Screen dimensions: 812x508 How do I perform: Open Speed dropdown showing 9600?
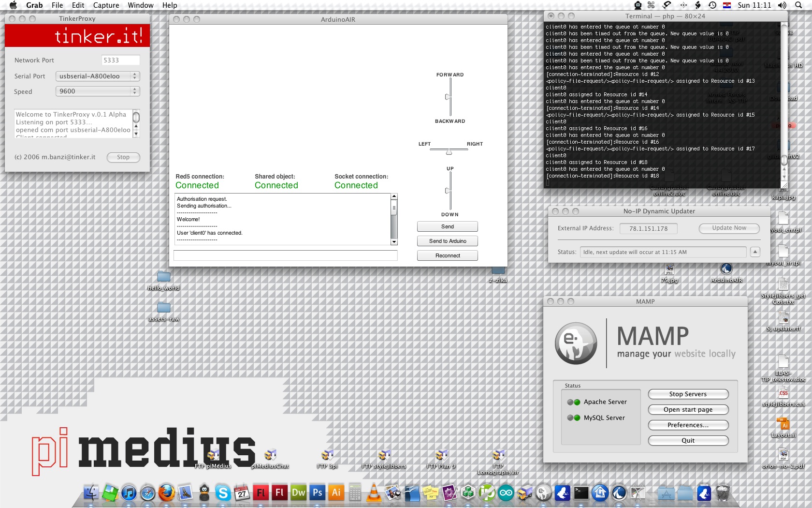pyautogui.click(x=98, y=91)
